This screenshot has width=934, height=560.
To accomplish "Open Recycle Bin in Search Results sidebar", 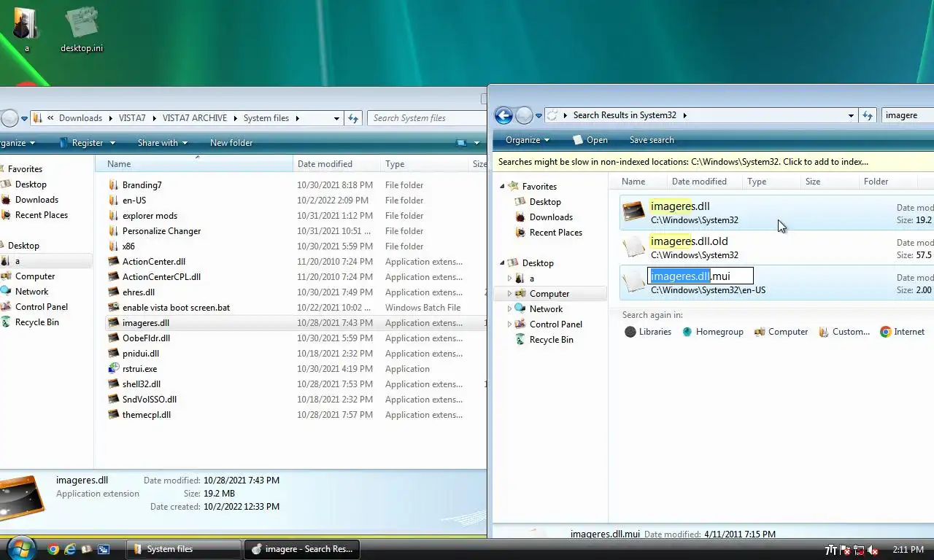I will [551, 340].
